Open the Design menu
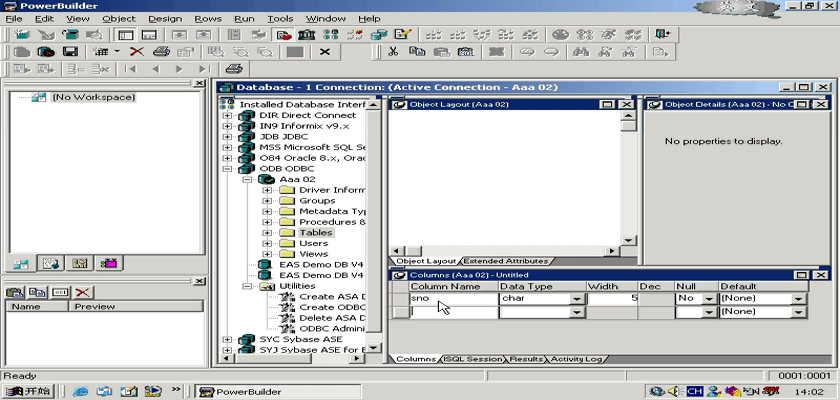 click(165, 19)
